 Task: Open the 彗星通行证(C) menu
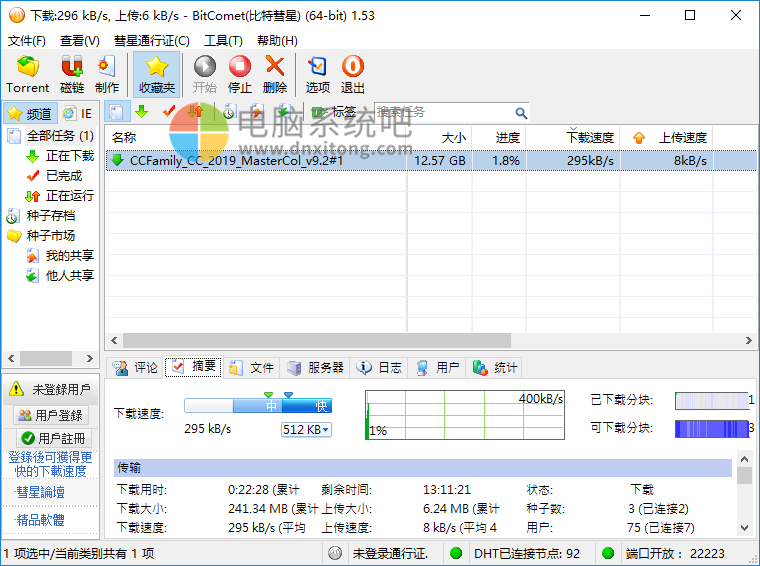point(152,41)
